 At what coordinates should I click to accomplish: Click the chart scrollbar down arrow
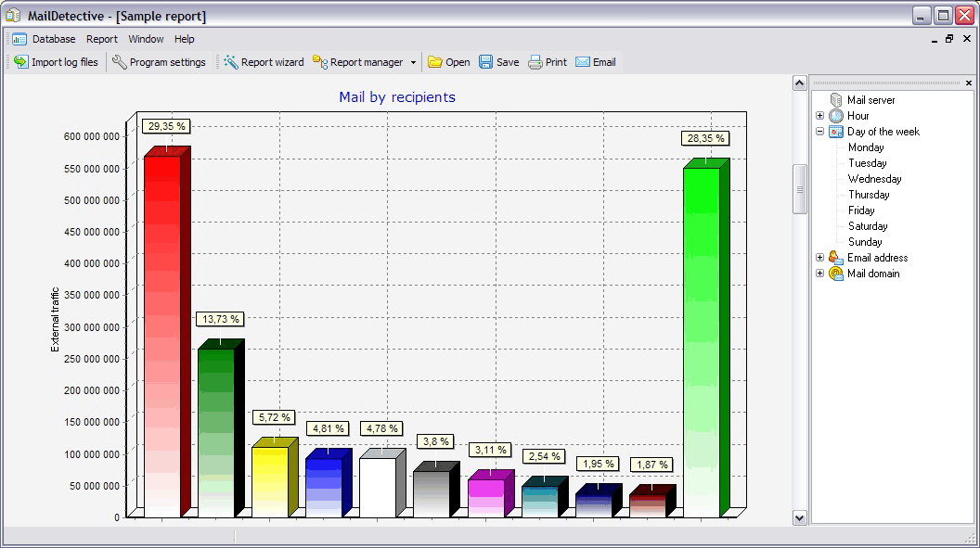(799, 517)
